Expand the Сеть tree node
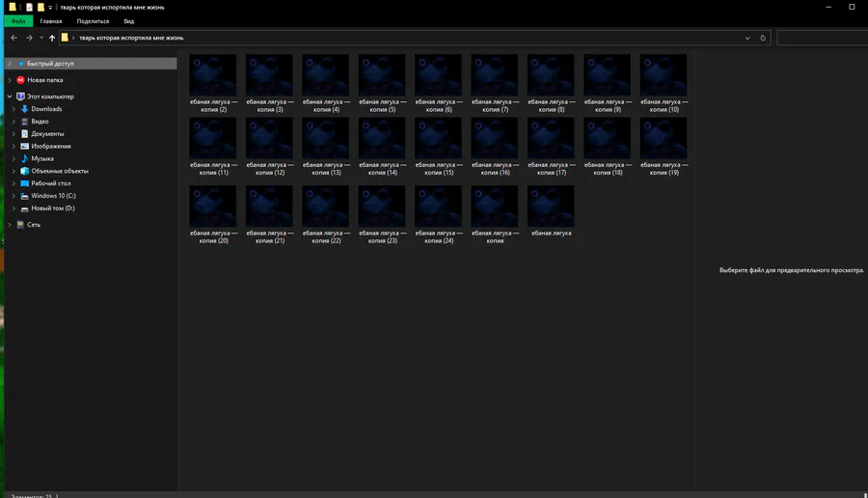The height and width of the screenshot is (498, 868). [x=10, y=225]
